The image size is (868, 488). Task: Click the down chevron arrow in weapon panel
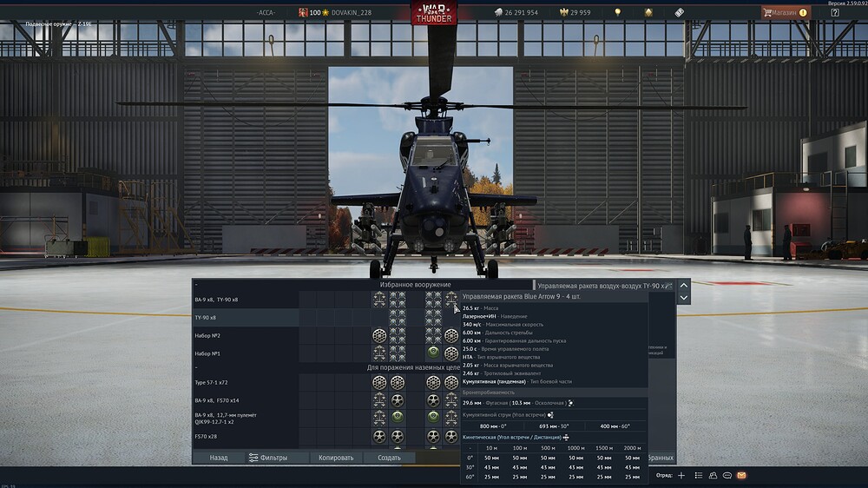pyautogui.click(x=684, y=298)
